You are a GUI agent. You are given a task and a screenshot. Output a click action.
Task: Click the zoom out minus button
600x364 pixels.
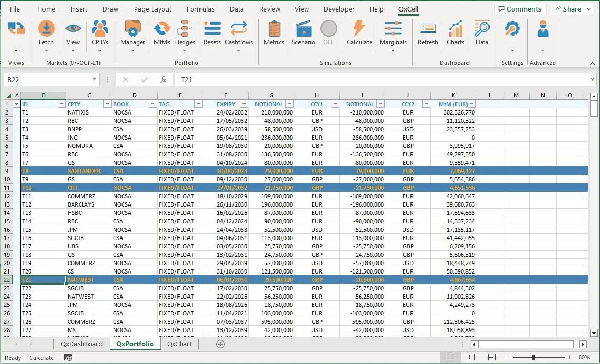(x=508, y=357)
